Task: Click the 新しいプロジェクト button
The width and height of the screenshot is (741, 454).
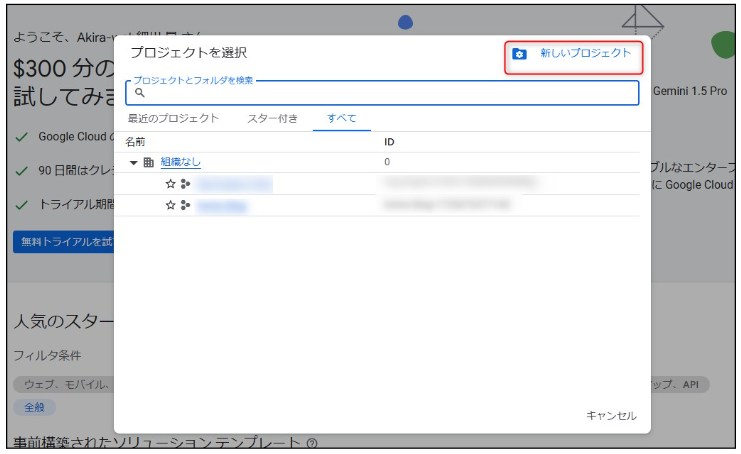Action: (x=573, y=58)
